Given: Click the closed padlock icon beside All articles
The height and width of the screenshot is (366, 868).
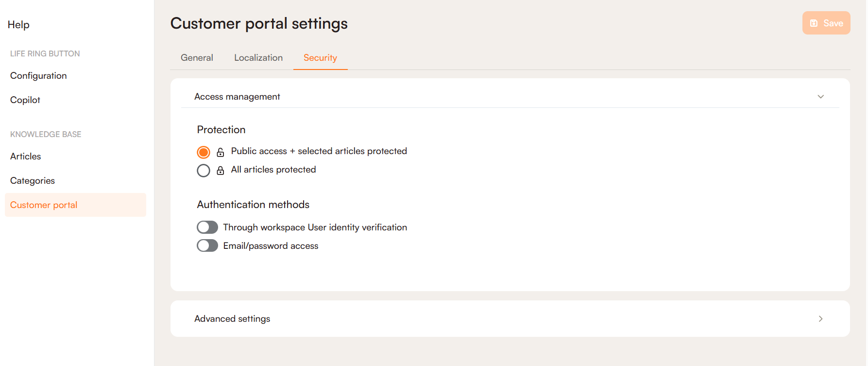Looking at the screenshot, I should click(221, 171).
